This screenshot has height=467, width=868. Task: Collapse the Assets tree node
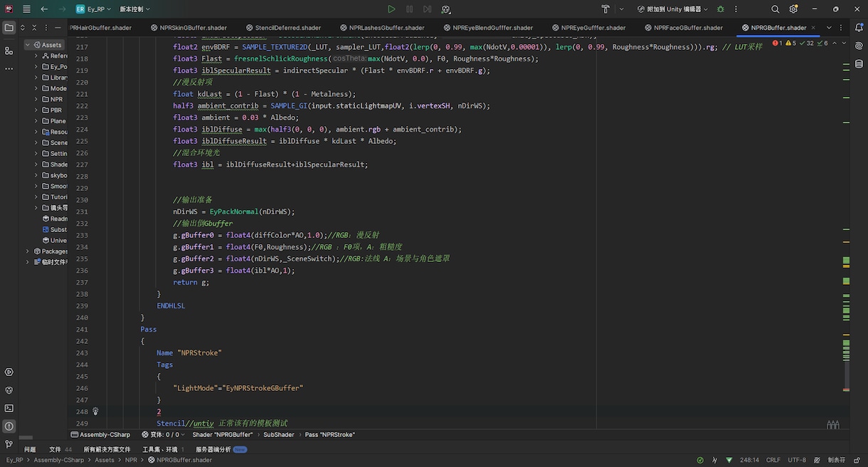pyautogui.click(x=28, y=45)
